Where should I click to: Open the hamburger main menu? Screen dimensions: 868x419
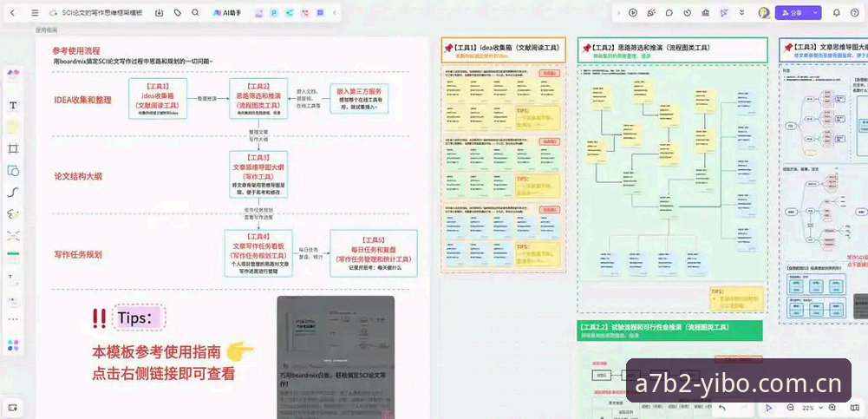(x=35, y=12)
